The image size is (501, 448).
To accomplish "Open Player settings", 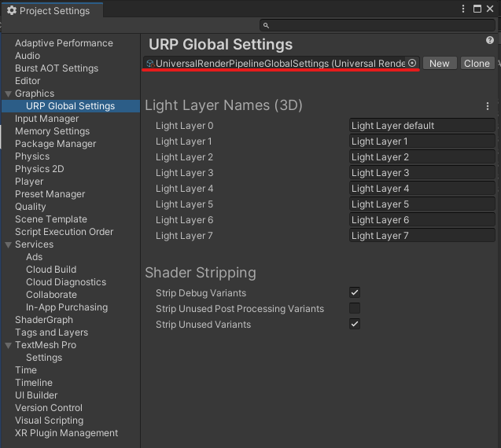I will coord(29,182).
